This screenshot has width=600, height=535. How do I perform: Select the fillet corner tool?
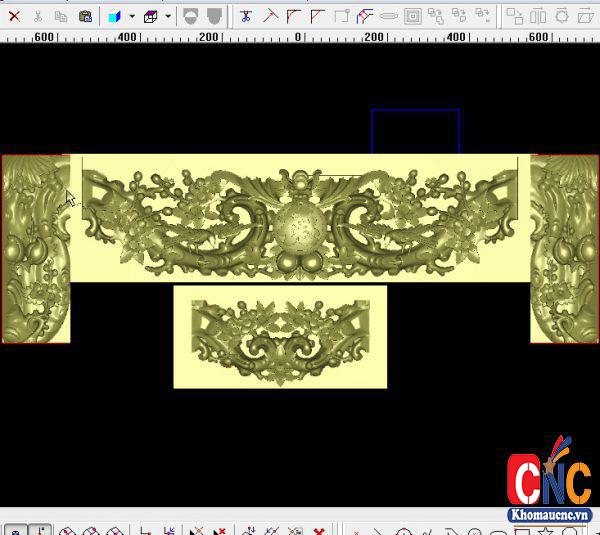pyautogui.click(x=294, y=16)
